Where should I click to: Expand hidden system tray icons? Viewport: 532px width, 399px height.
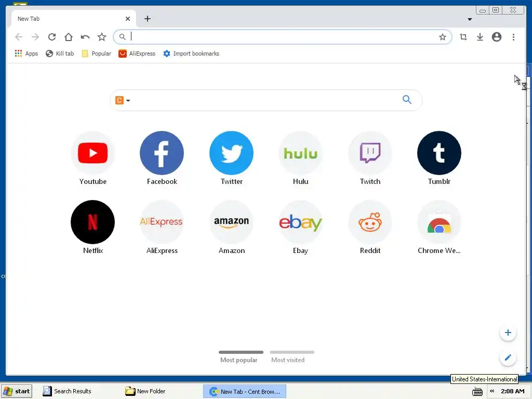[x=492, y=391]
